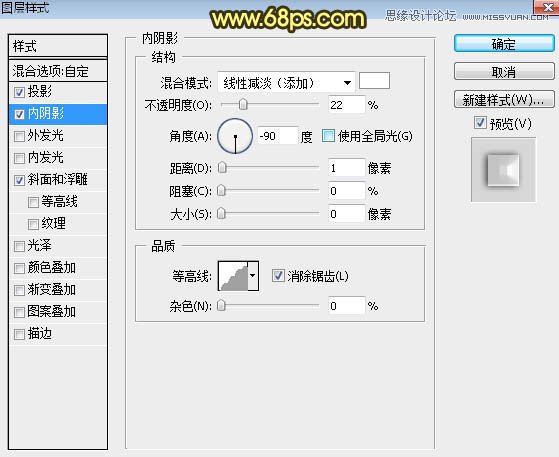Enable the 纹理 texture checkbox
Viewport: 559px width, 457px height.
33,224
